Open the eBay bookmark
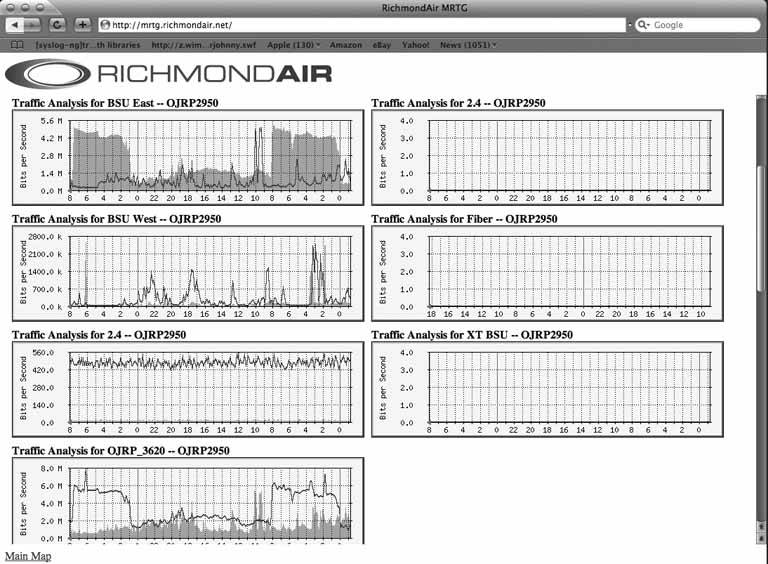The image size is (768, 564). pos(382,45)
